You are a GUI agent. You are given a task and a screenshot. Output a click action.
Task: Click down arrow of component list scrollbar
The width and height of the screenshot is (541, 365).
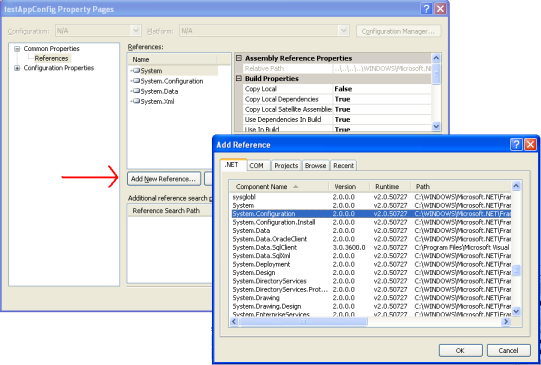tap(516, 311)
